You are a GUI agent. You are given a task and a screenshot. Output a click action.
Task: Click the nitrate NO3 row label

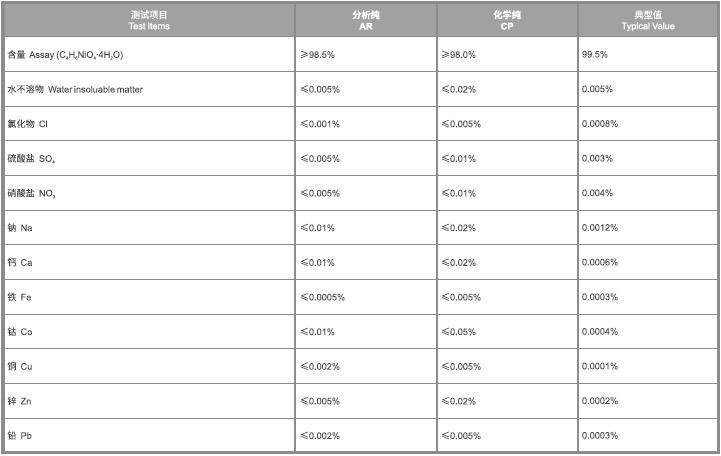(31, 193)
